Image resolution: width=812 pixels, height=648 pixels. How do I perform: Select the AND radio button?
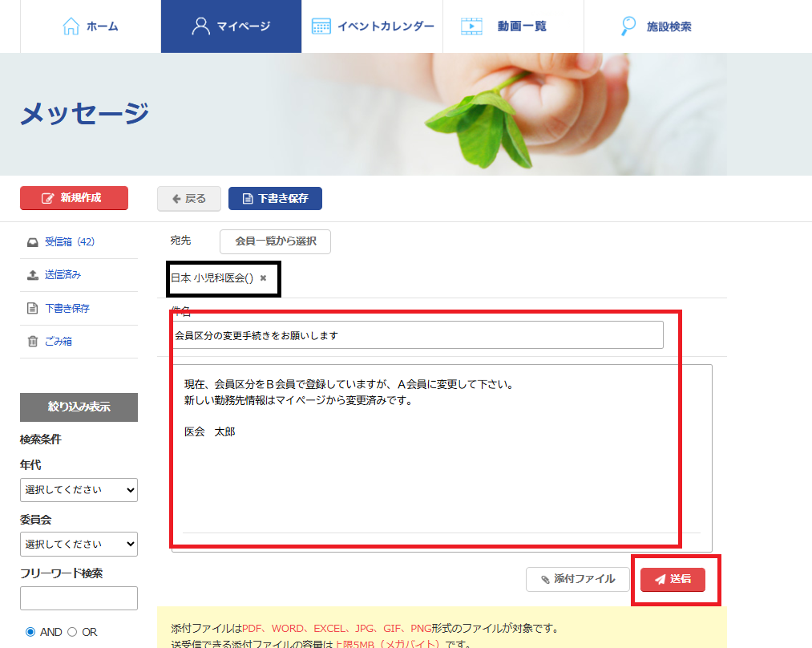pos(30,632)
